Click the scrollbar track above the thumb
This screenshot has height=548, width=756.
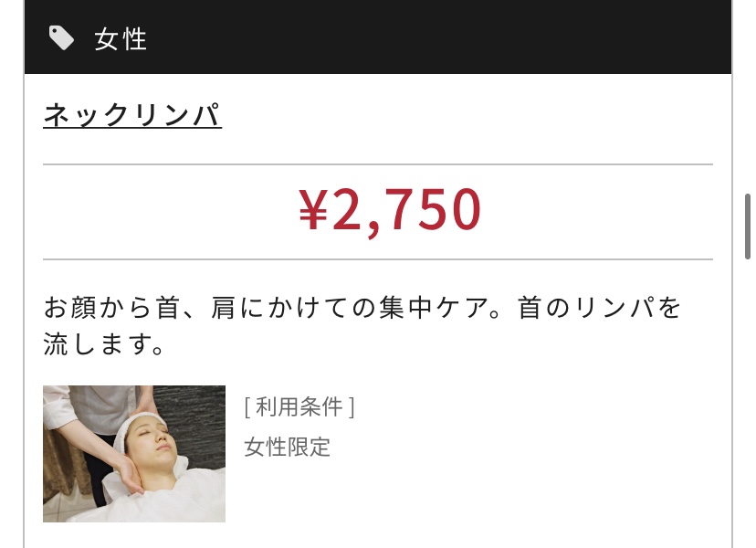(x=747, y=97)
